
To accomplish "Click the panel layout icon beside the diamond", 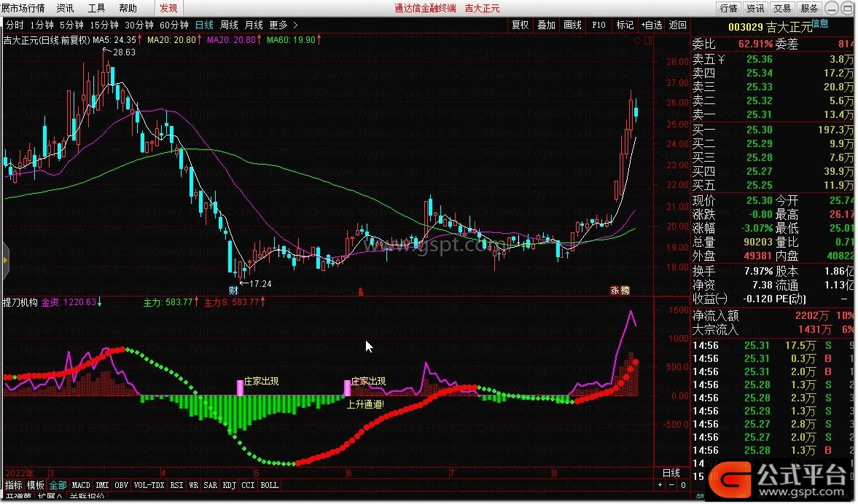I will pos(649,41).
